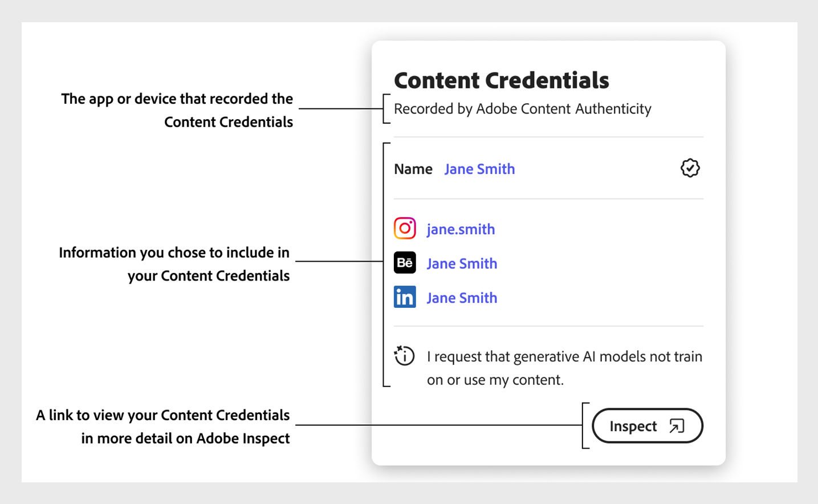Click the Content Credentials heading

(502, 80)
